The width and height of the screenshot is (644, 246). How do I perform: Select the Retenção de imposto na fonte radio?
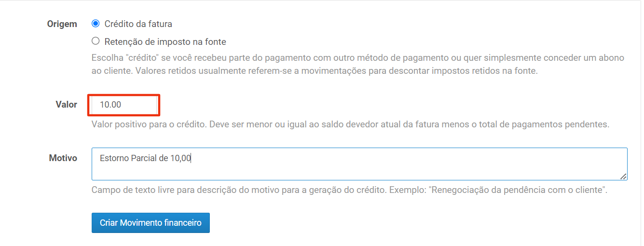[96, 41]
